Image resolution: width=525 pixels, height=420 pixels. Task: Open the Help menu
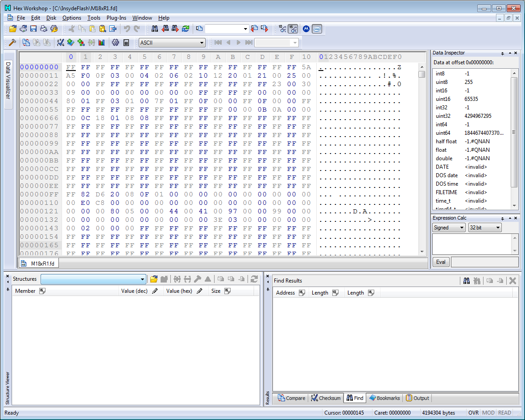(x=164, y=18)
